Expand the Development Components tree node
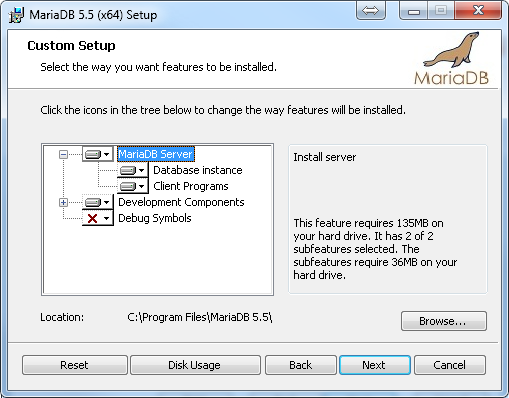Viewport: 509px width, 398px height. (x=63, y=202)
